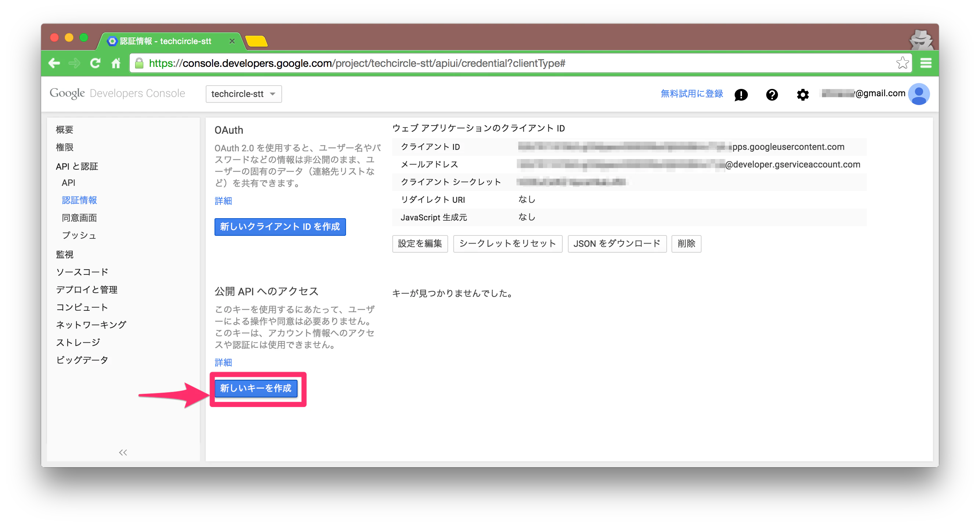Collapse the sidebar with the << chevron
The height and width of the screenshot is (526, 980).
point(123,452)
